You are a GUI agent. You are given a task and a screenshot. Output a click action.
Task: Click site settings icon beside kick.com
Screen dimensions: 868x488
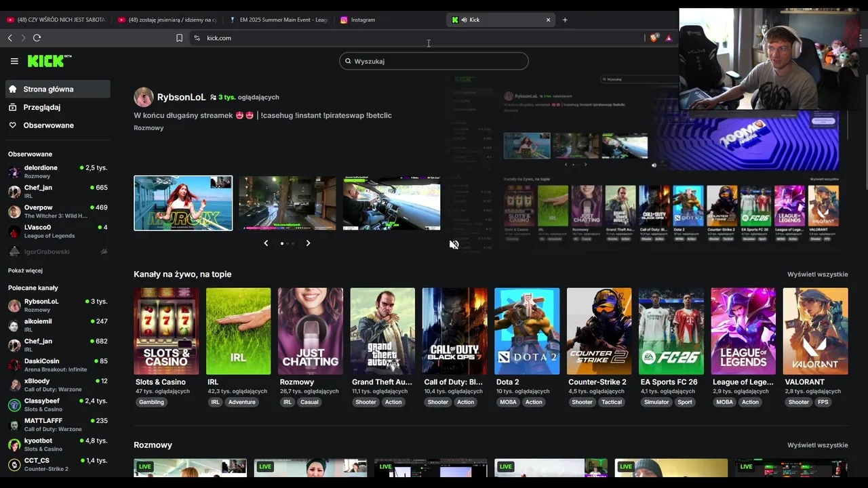pos(197,38)
